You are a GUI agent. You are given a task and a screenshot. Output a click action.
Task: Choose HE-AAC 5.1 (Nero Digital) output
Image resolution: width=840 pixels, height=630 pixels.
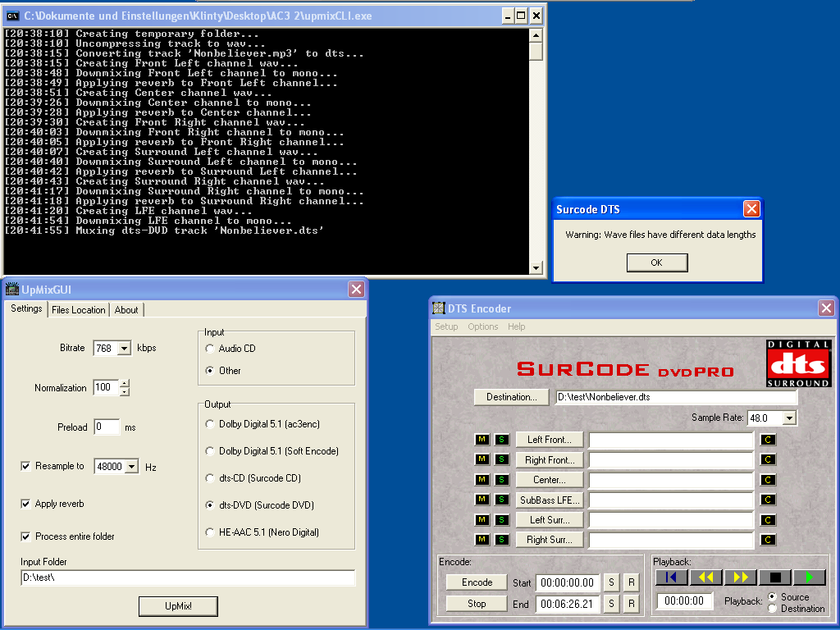coord(262,532)
